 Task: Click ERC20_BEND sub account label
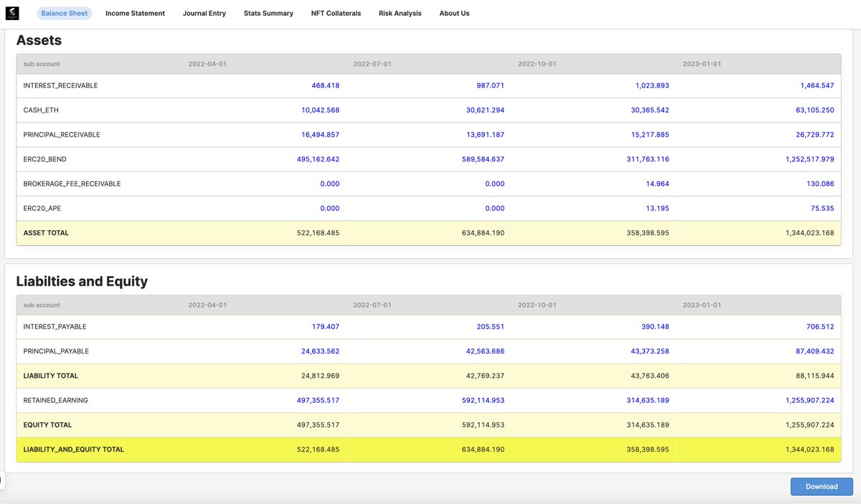click(x=45, y=159)
